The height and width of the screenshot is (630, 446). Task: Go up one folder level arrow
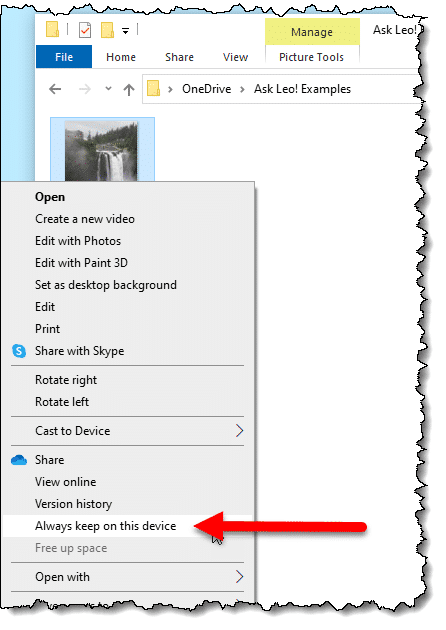click(x=129, y=89)
